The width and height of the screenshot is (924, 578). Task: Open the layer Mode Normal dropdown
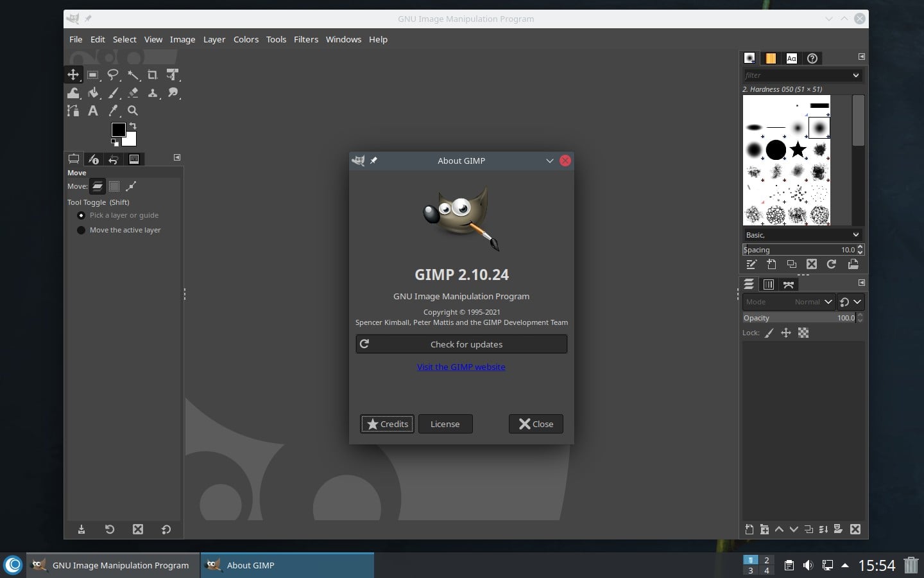pyautogui.click(x=789, y=302)
